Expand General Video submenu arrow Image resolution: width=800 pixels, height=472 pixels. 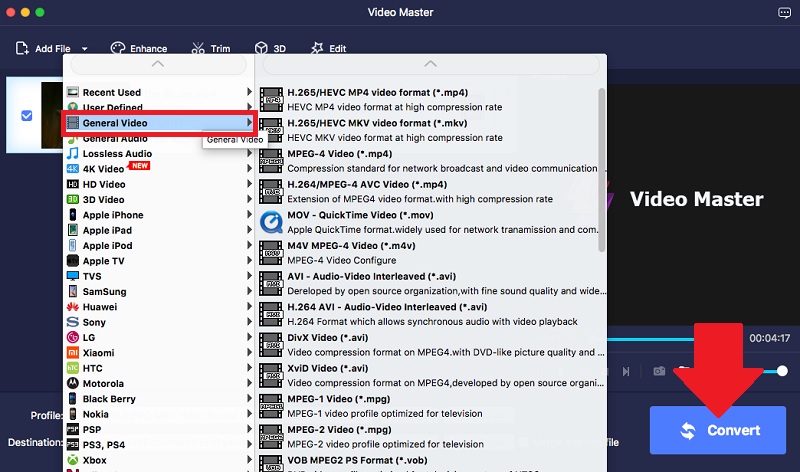click(249, 122)
